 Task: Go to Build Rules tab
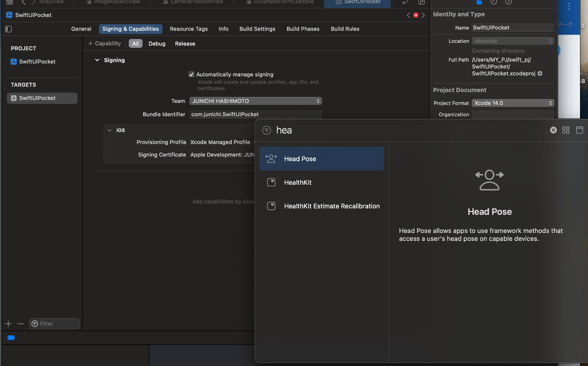345,29
